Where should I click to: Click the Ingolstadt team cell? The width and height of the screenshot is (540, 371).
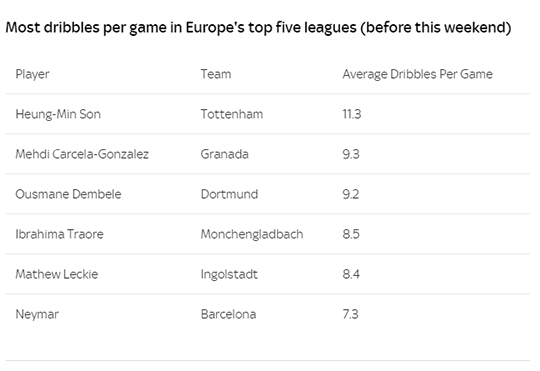(229, 275)
